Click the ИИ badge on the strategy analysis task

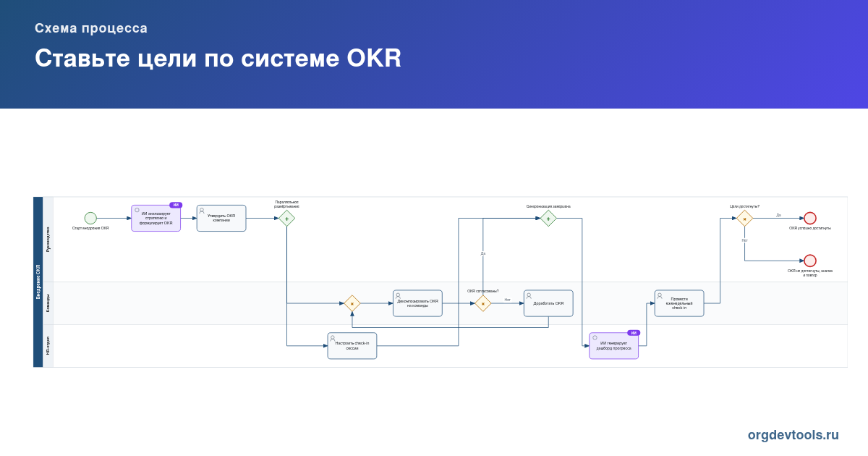click(176, 205)
